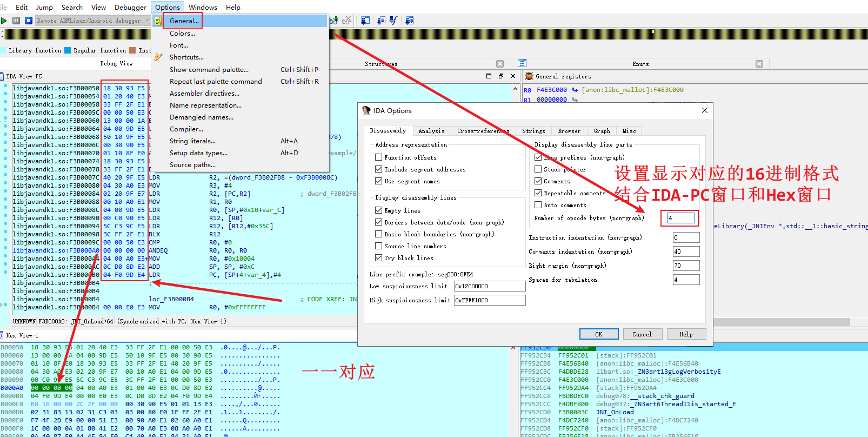Click the General menu entry icon

(x=158, y=21)
